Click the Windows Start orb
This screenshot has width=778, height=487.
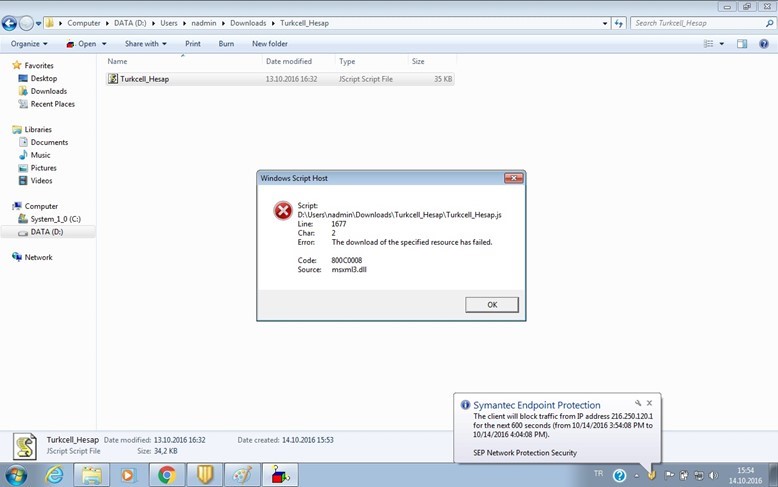point(15,476)
